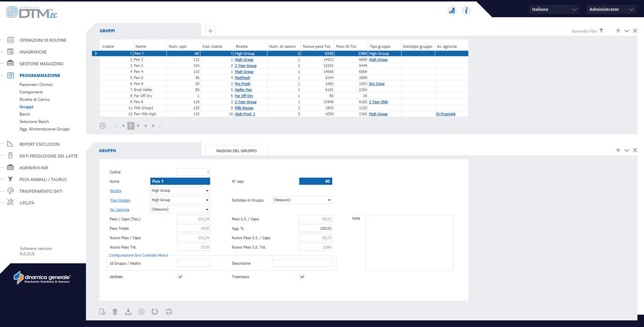Toggle the Abilitato checkbox

click(x=180, y=277)
